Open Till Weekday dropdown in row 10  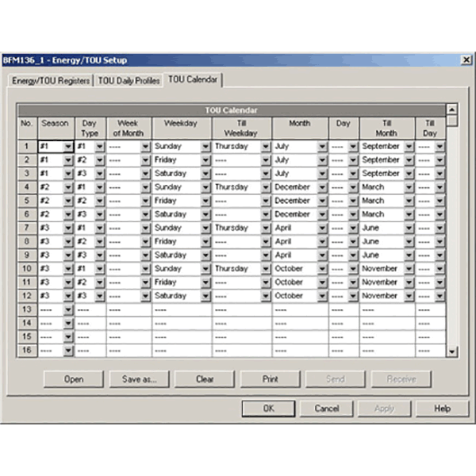(x=265, y=269)
